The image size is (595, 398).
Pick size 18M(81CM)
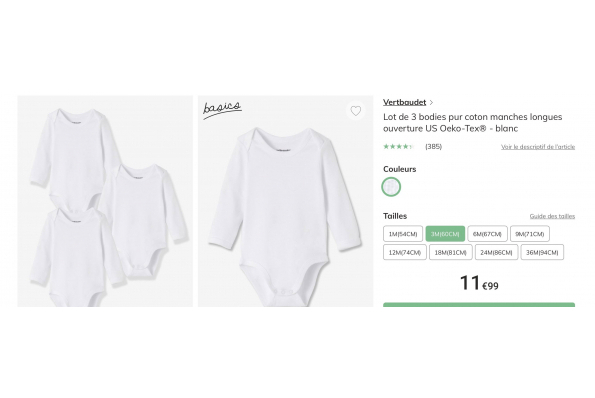pyautogui.click(x=450, y=252)
